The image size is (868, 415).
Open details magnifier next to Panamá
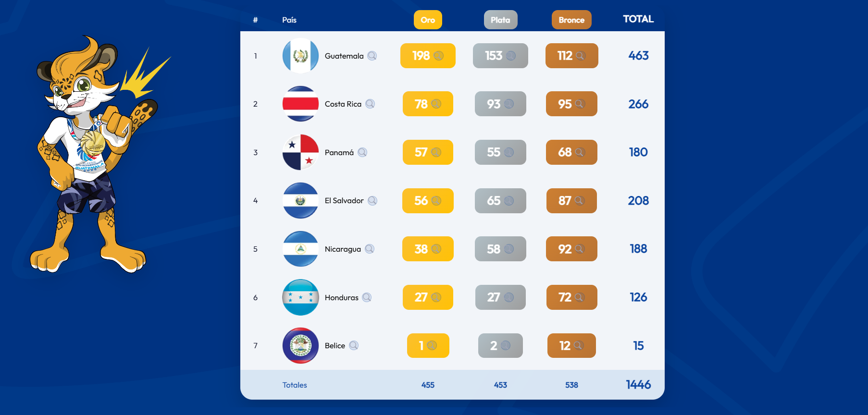point(362,152)
